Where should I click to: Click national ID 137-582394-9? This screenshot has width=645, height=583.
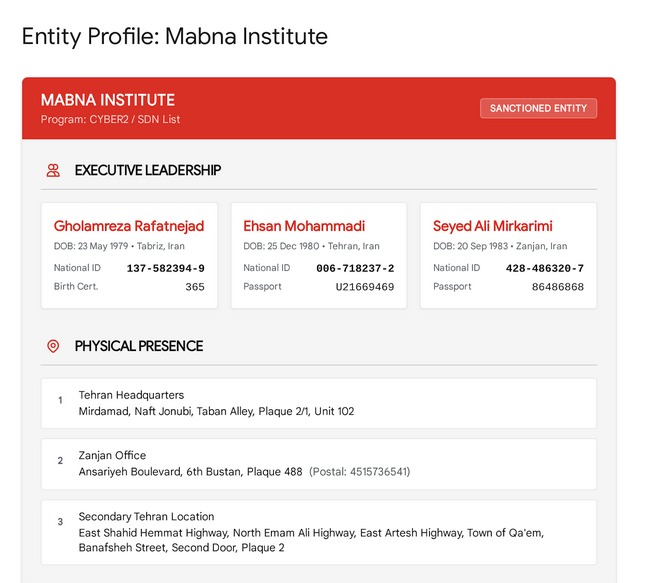tap(165, 268)
